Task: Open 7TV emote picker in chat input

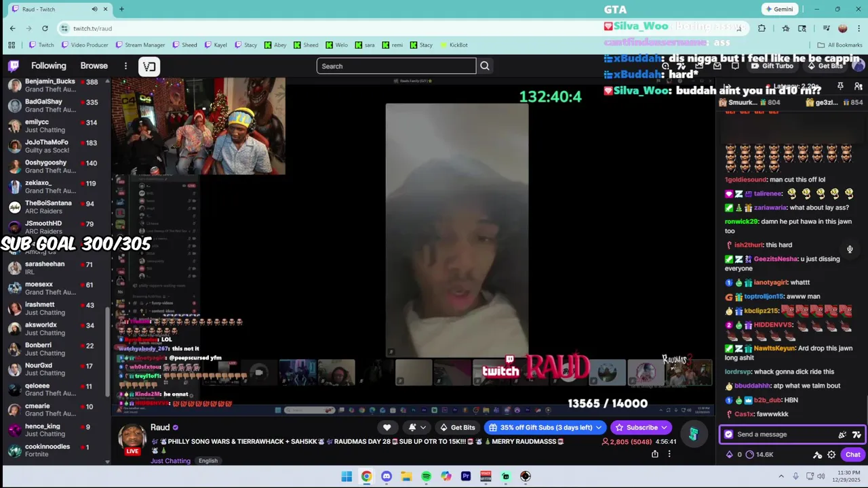Action: click(x=856, y=434)
